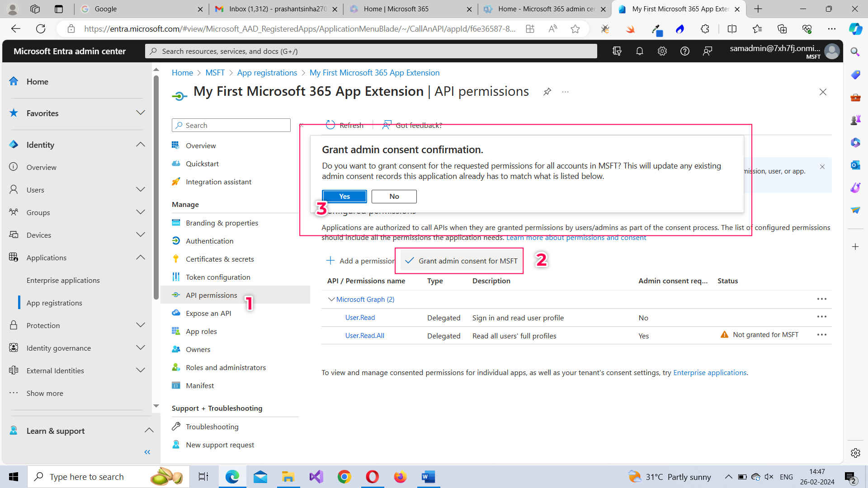This screenshot has width=868, height=488.
Task: Switch to Microsoft 365 admin center tab
Action: (x=545, y=9)
